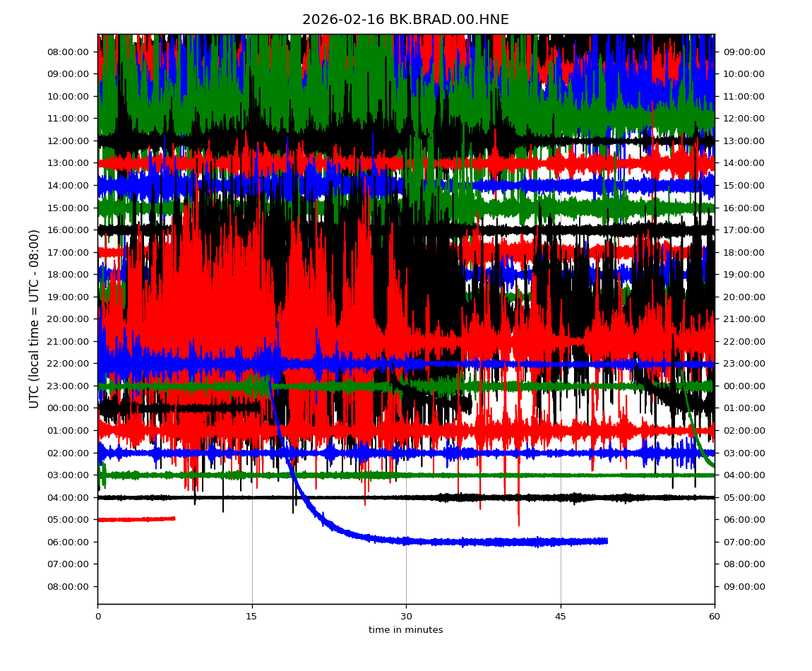Click the plot title 2026-02-16 BK.BRAD.00.HNE
Viewport: 812px width, 671px height.
[x=405, y=20]
